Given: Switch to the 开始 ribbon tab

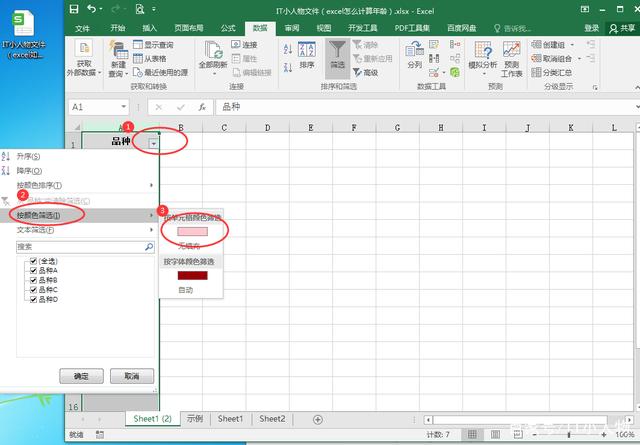Looking at the screenshot, I should pos(118,28).
